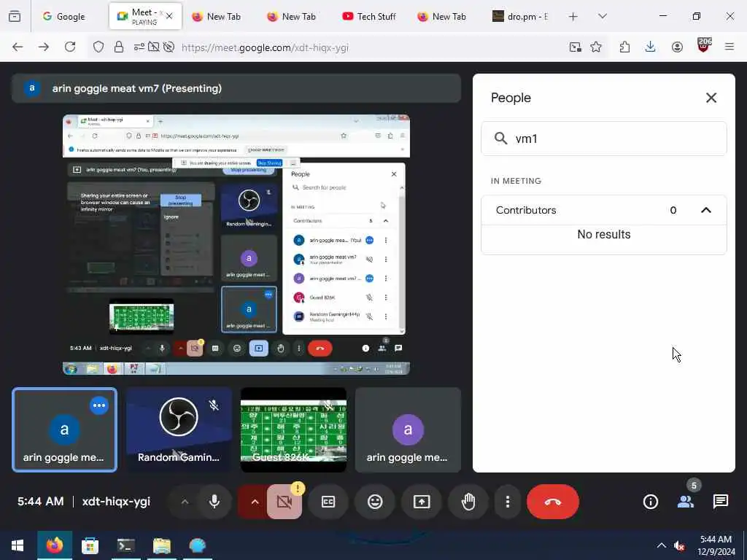Open uBlock Origin extension icon
Screen dimensions: 747x560
click(704, 46)
